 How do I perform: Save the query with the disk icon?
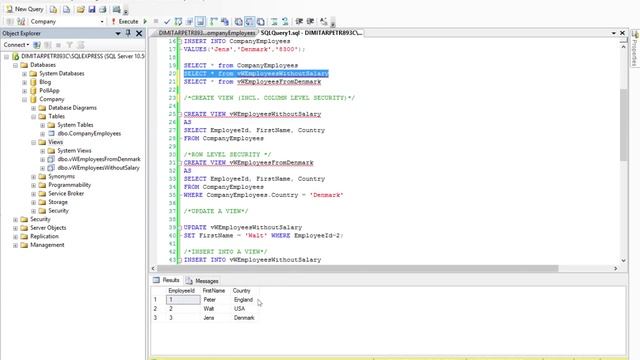click(x=92, y=9)
